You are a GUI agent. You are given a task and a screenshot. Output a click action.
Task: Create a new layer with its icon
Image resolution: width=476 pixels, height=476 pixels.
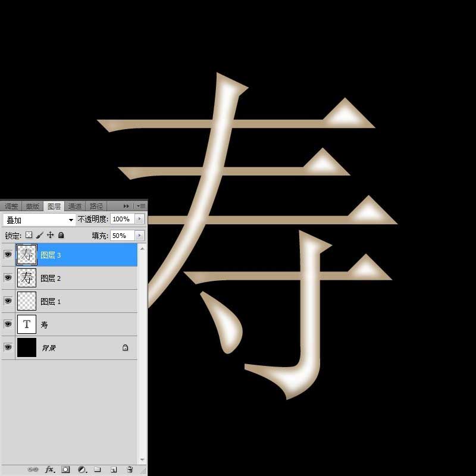pyautogui.click(x=114, y=469)
